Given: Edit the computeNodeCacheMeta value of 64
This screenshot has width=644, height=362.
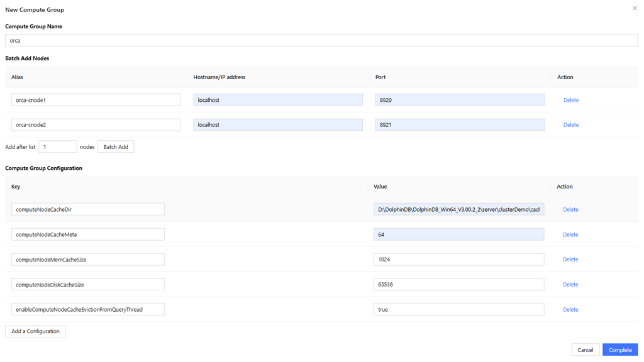Looking at the screenshot, I should pos(458,234).
